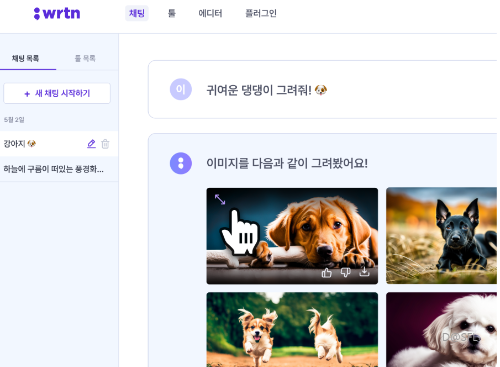Open the 채팅 top navigation tab
Screen dimensions: 500x367
pyautogui.click(x=137, y=13)
